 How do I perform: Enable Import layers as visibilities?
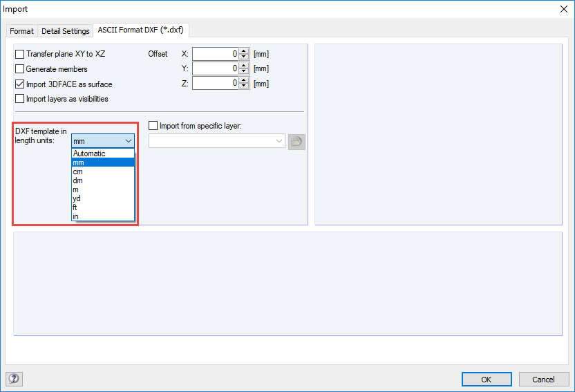[x=20, y=99]
